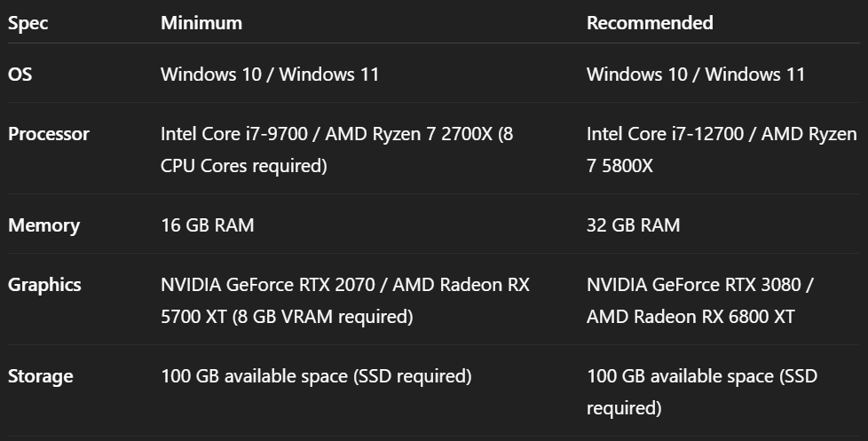Click the 16 GB RAM cell
This screenshot has height=441, width=868.
pos(208,225)
